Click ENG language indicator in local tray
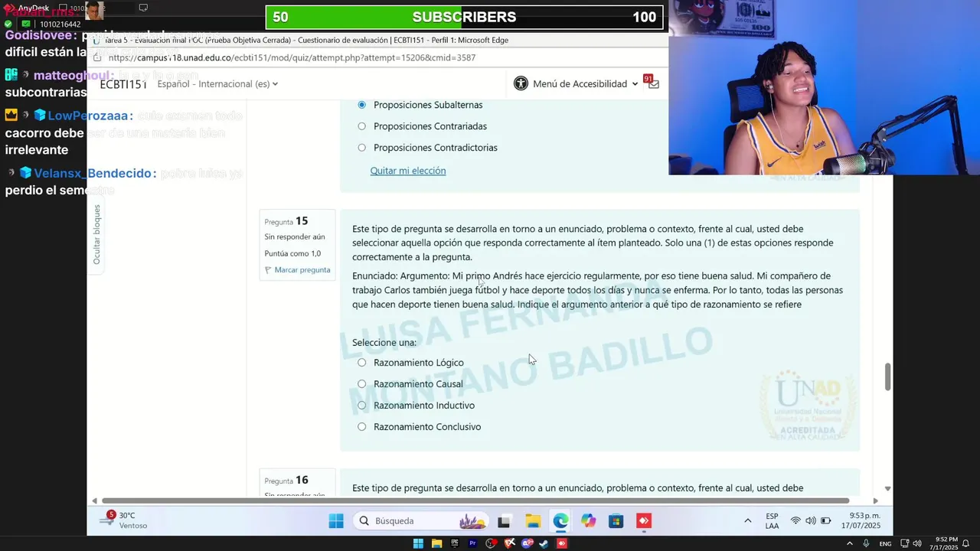 [885, 543]
